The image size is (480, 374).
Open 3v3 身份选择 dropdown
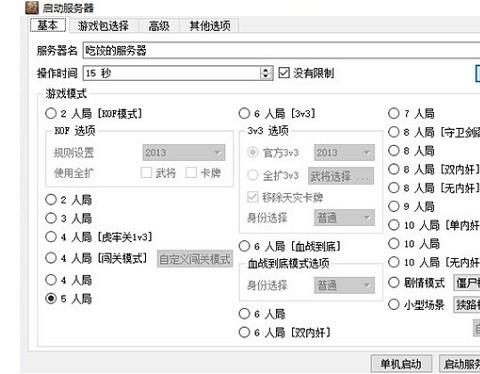click(344, 218)
